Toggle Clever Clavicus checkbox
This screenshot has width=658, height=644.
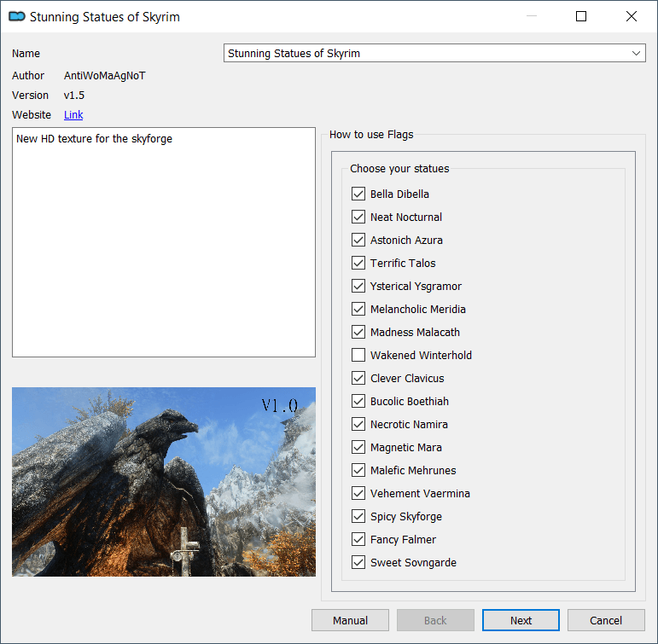358,378
